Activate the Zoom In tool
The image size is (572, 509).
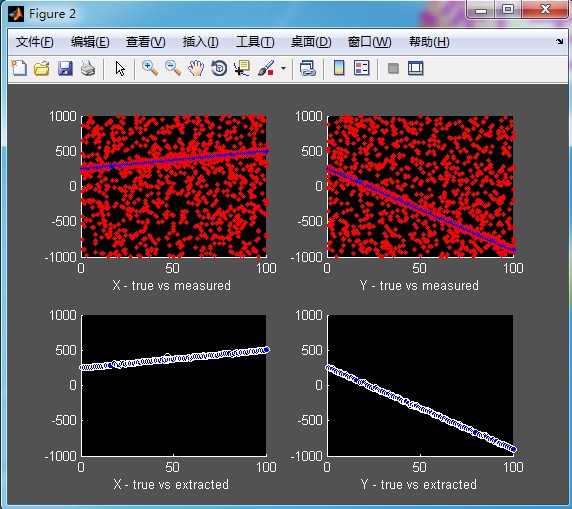[150, 68]
